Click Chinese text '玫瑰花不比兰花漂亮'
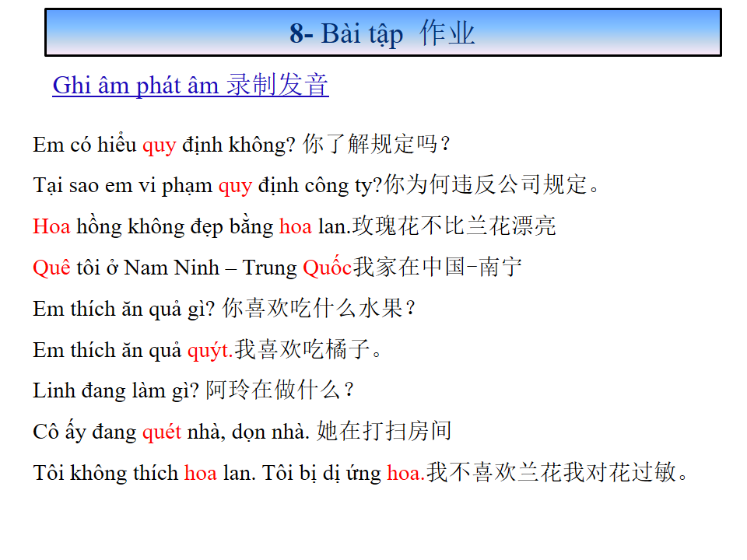 pyautogui.click(x=454, y=226)
